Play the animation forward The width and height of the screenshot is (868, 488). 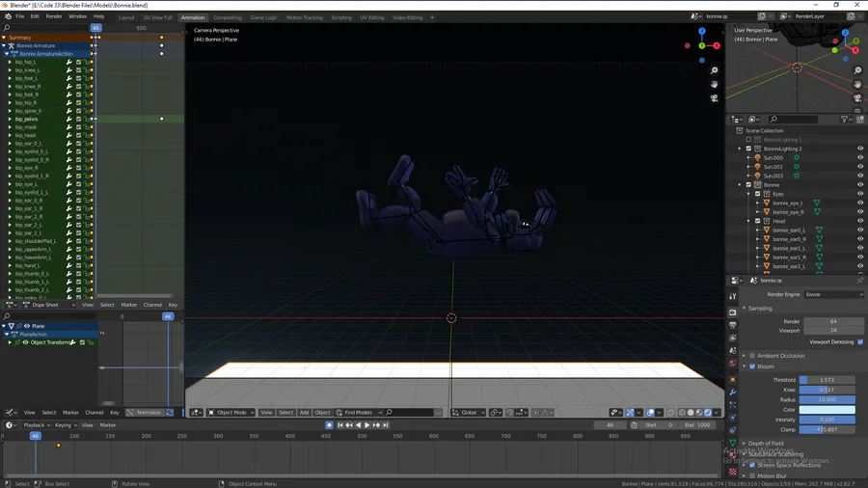[366, 425]
